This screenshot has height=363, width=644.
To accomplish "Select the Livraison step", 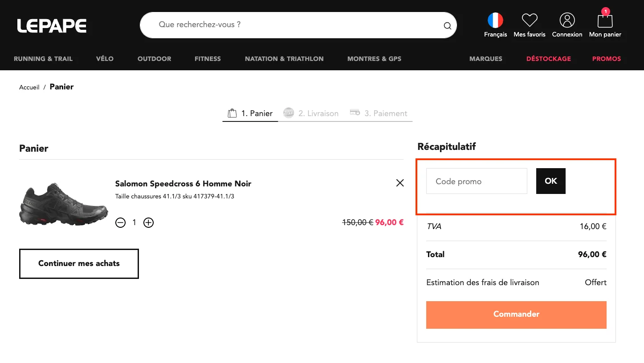I will click(x=310, y=113).
